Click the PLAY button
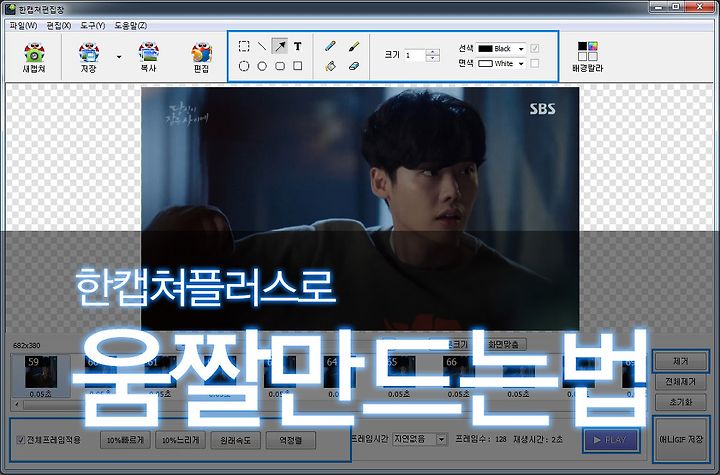Image resolution: width=720 pixels, height=475 pixels. 612,440
